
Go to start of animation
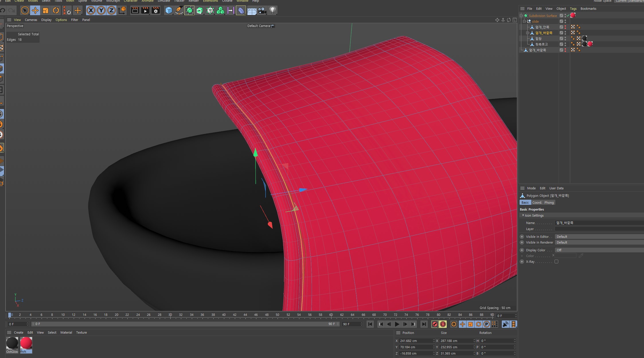[x=370, y=324]
